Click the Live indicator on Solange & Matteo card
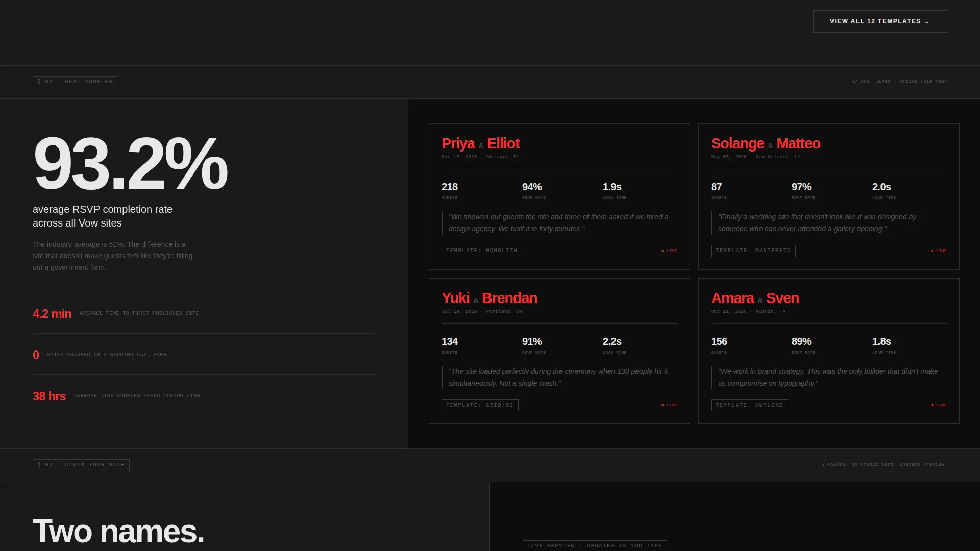This screenshot has height=551, width=980. (939, 251)
